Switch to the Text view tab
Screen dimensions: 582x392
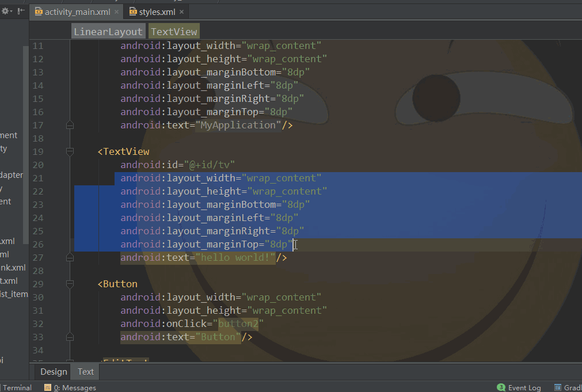tap(86, 372)
